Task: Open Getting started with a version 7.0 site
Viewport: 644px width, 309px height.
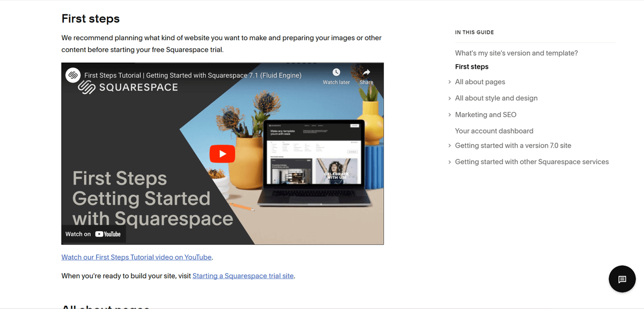Action: click(x=513, y=145)
